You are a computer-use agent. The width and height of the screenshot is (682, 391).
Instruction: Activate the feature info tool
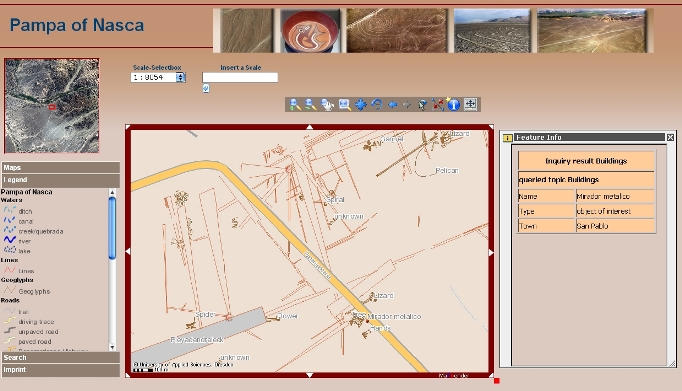(453, 104)
